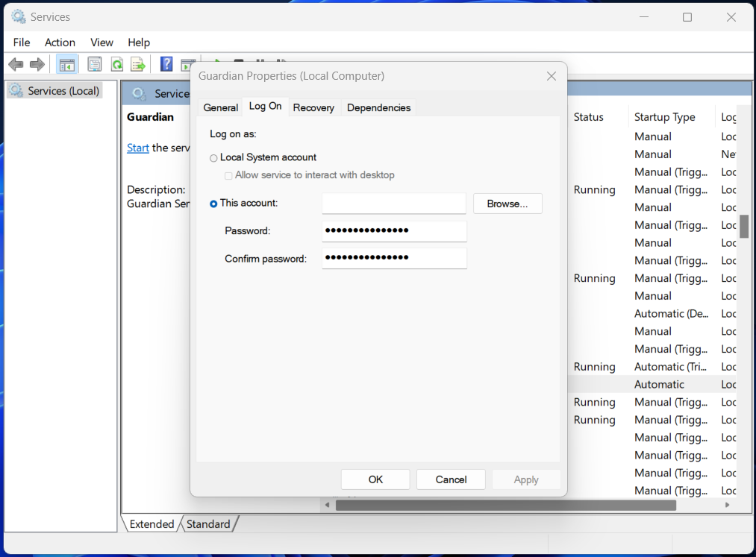Minimize the Services window
This screenshot has height=557, width=756.
(644, 17)
